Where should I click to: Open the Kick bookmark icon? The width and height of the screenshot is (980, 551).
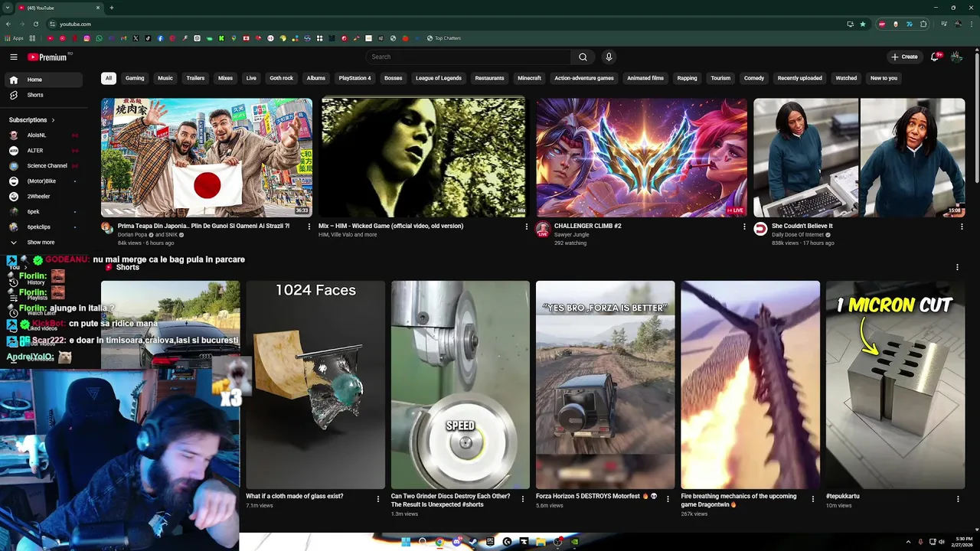(221, 38)
